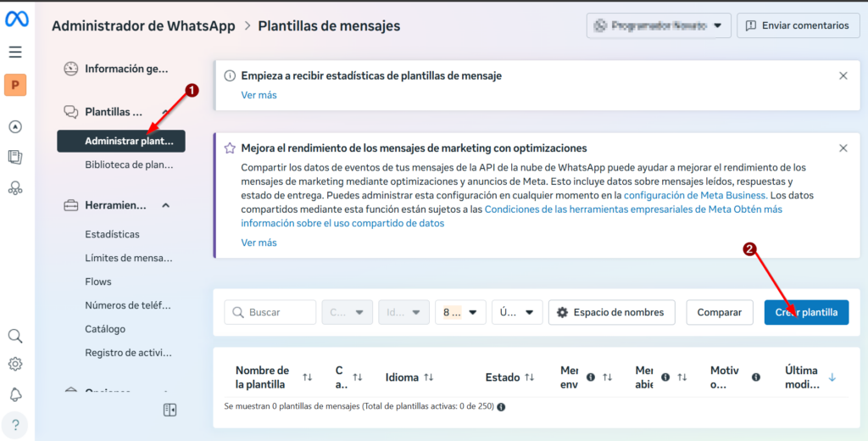
Task: Select Biblioteca de plantillas menu item
Action: pos(129,165)
